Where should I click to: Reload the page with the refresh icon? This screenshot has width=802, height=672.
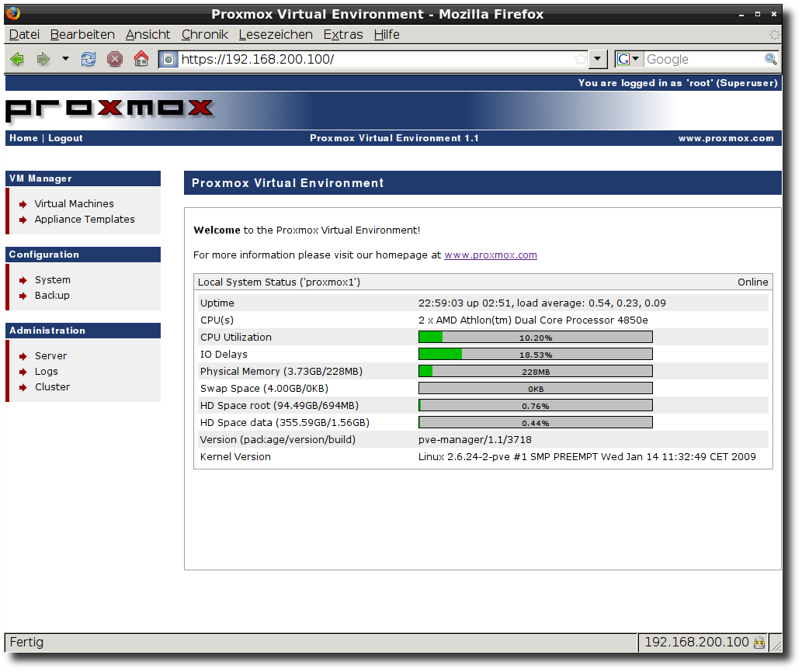[x=89, y=60]
